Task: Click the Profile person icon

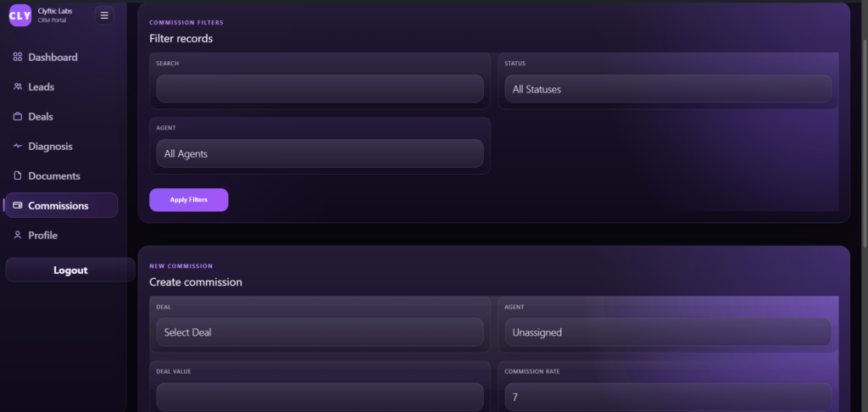Action: point(18,235)
